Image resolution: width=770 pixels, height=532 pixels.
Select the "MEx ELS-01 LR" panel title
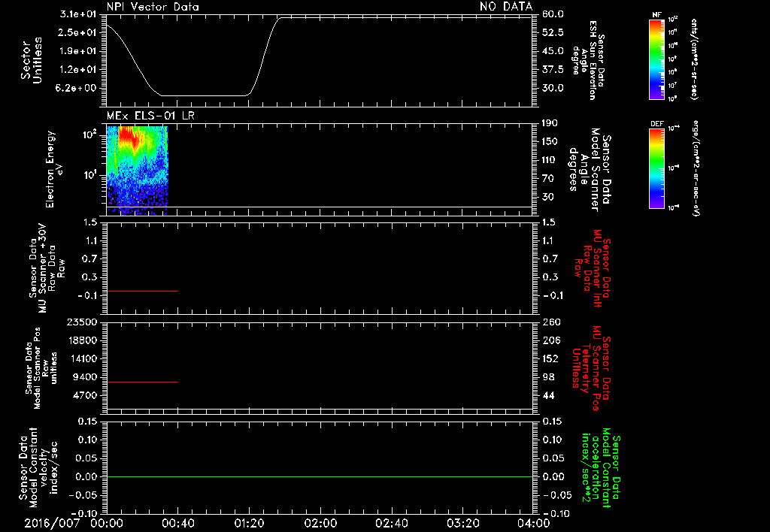150,116
